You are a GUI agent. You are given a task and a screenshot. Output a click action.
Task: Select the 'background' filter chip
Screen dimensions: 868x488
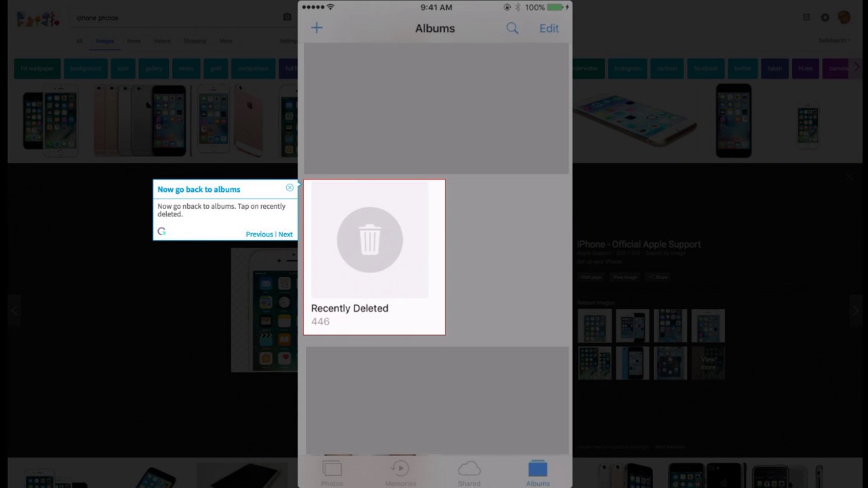tap(85, 68)
